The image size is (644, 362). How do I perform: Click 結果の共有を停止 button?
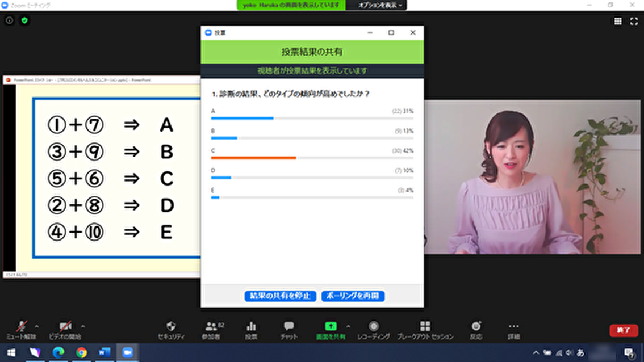[x=280, y=296]
